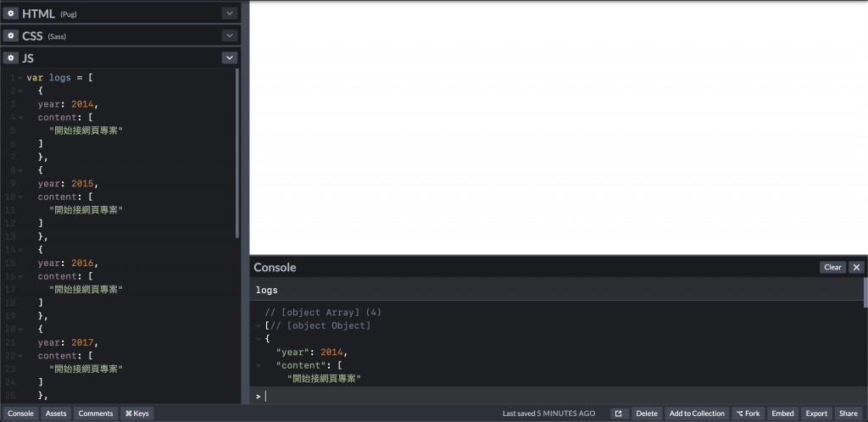
Task: Click the 'logs' console command entry
Action: [x=266, y=291]
